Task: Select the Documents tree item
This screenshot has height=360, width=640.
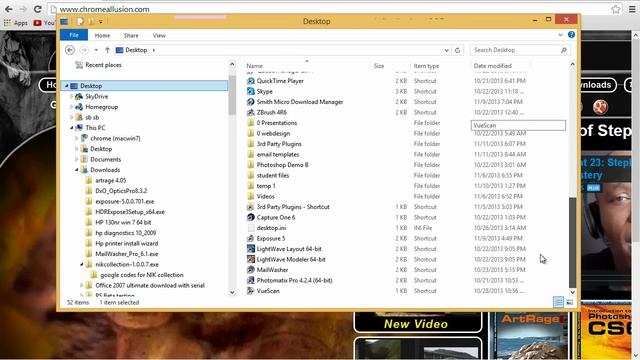Action: 105,159
